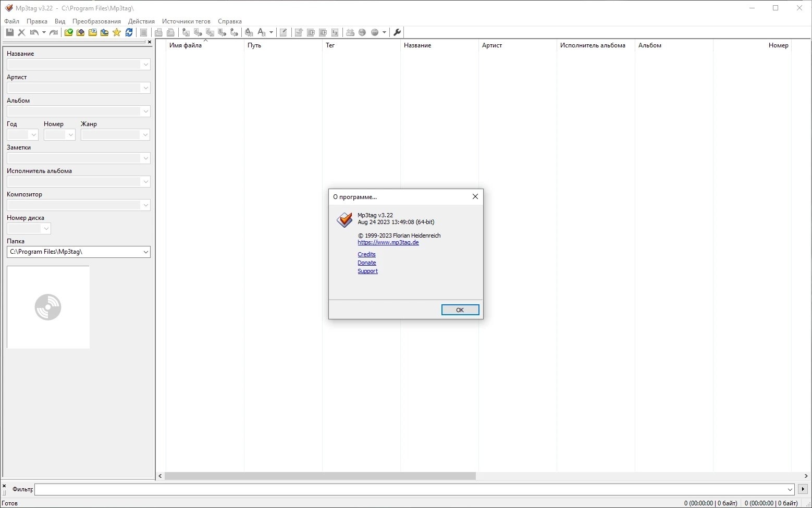Expand the Заметки combo box
This screenshot has width=812, height=508.
point(145,158)
